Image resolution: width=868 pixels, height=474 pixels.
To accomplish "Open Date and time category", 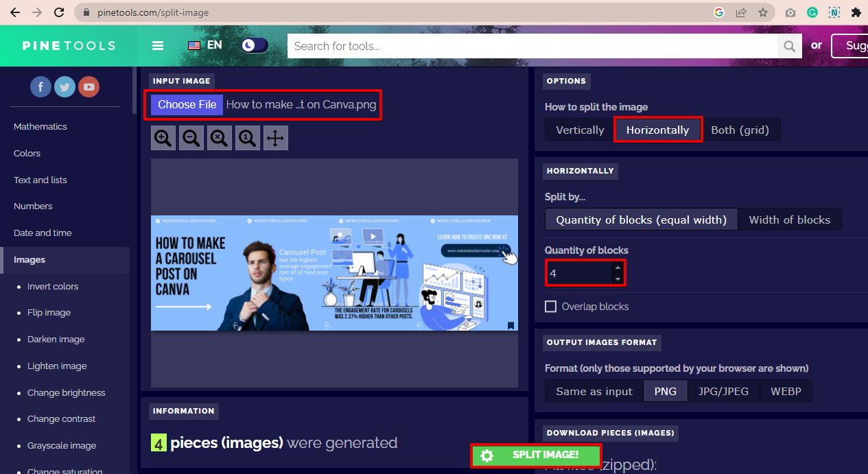I will click(x=43, y=233).
